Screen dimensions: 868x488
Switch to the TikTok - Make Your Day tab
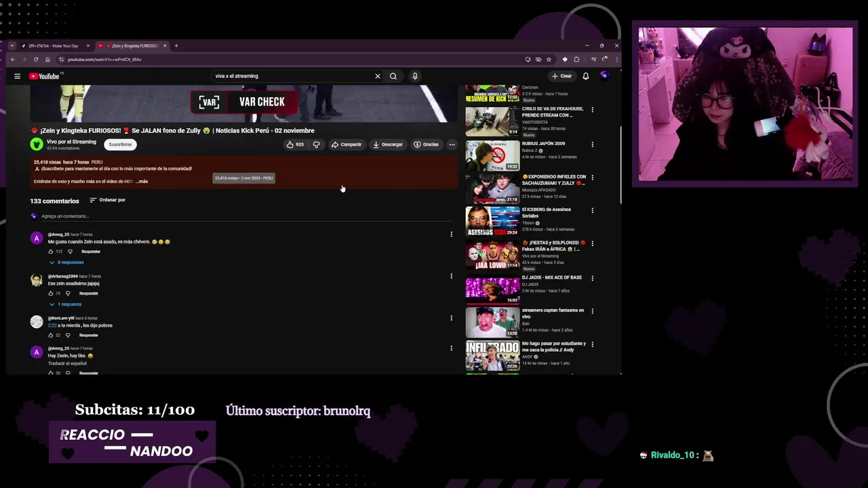54,45
